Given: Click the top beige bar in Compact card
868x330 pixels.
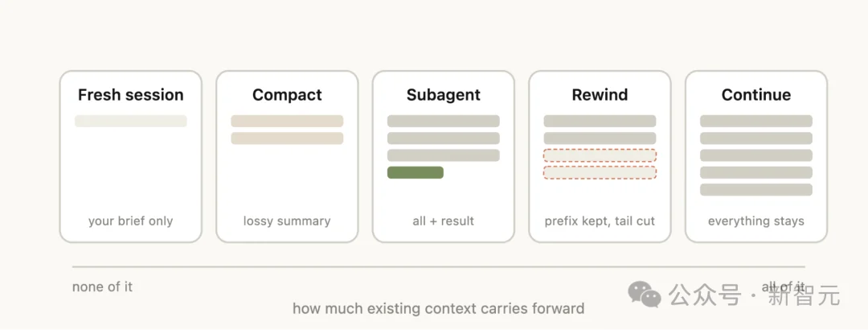Looking at the screenshot, I should (x=287, y=121).
